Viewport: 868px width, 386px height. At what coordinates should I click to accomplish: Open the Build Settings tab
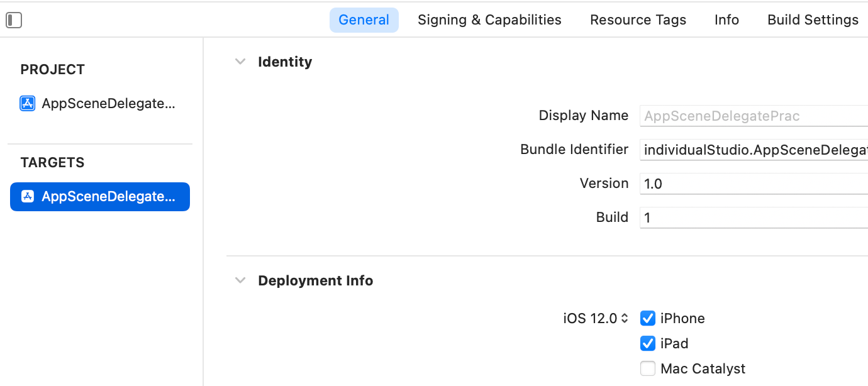[813, 19]
